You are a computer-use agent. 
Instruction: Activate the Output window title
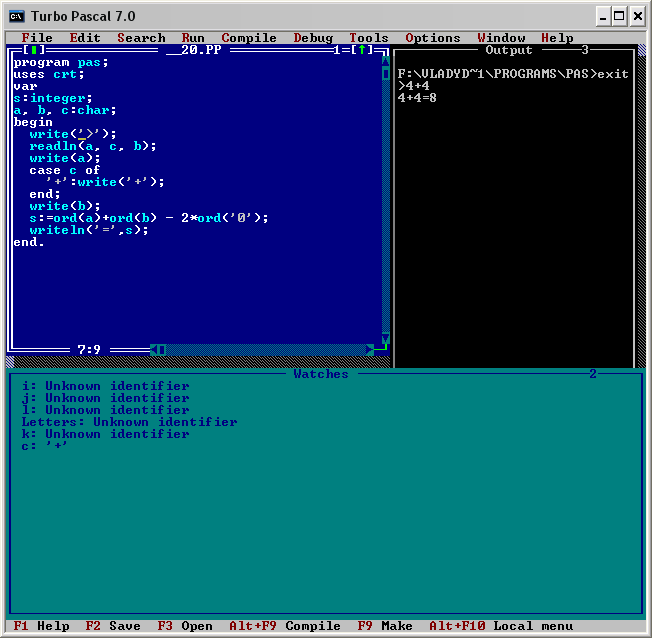coord(509,50)
